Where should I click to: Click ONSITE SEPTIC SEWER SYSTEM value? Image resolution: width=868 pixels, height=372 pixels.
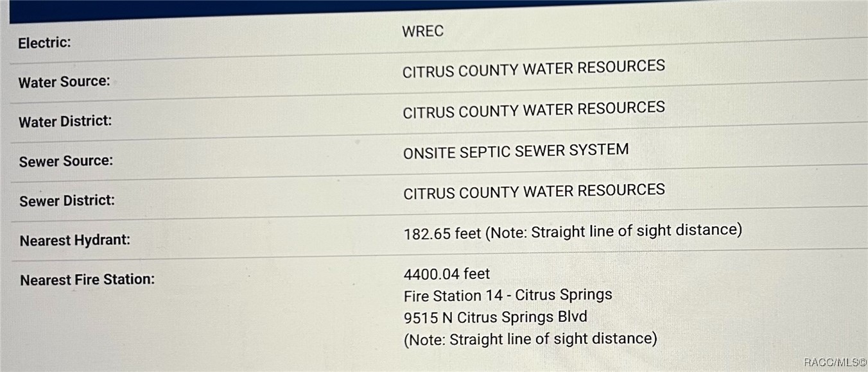click(x=516, y=152)
